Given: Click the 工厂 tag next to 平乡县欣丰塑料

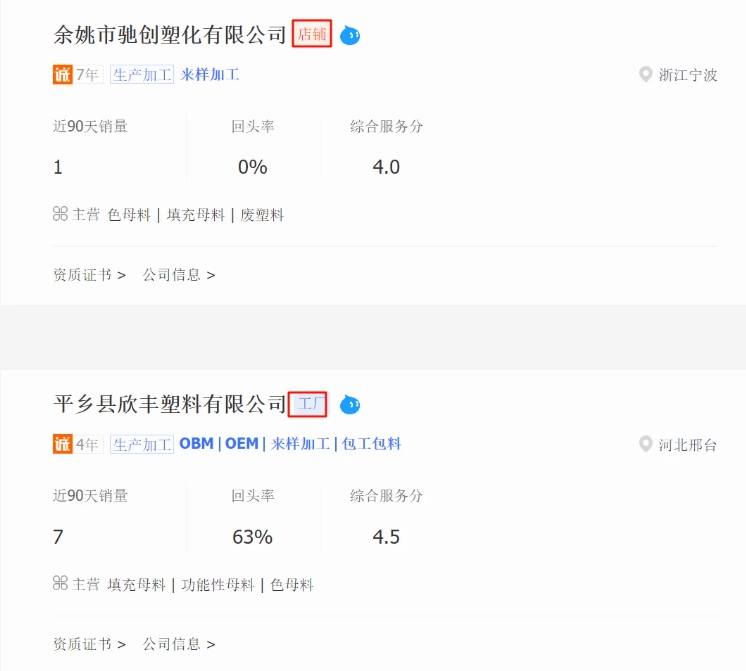Looking at the screenshot, I should [x=308, y=404].
